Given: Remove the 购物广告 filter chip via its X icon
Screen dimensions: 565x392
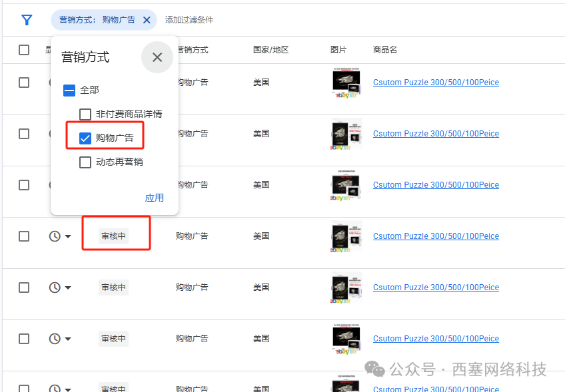Looking at the screenshot, I should (x=148, y=20).
